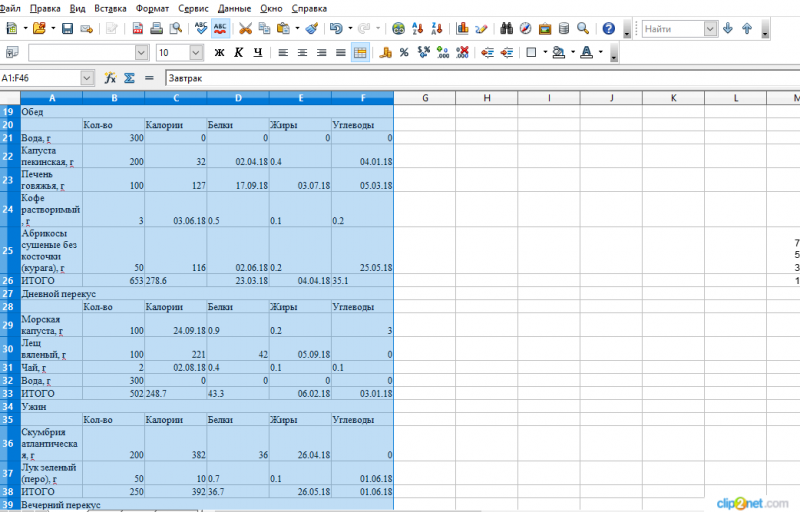Select row 25 header
Screen dimensions: 800x512
tap(9, 250)
